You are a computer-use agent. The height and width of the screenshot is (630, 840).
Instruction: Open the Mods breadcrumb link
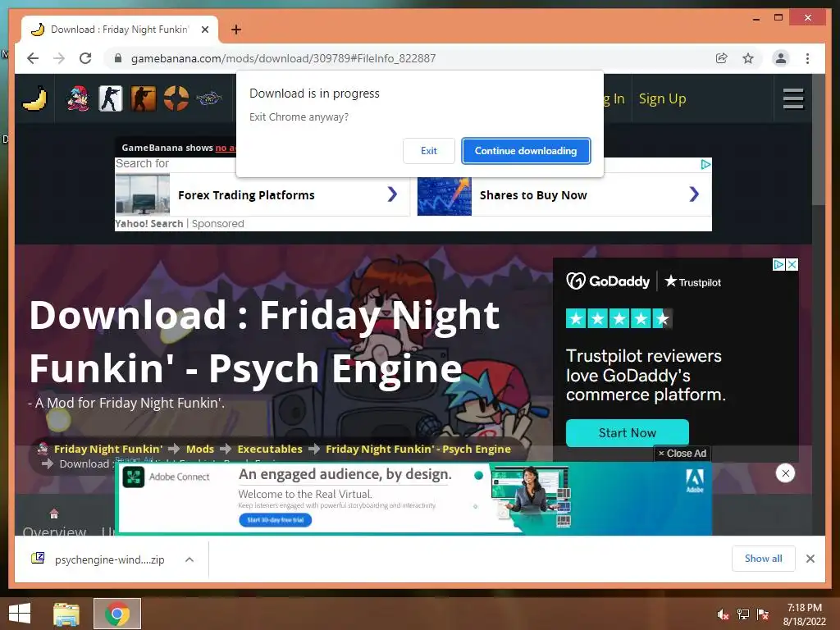(200, 449)
